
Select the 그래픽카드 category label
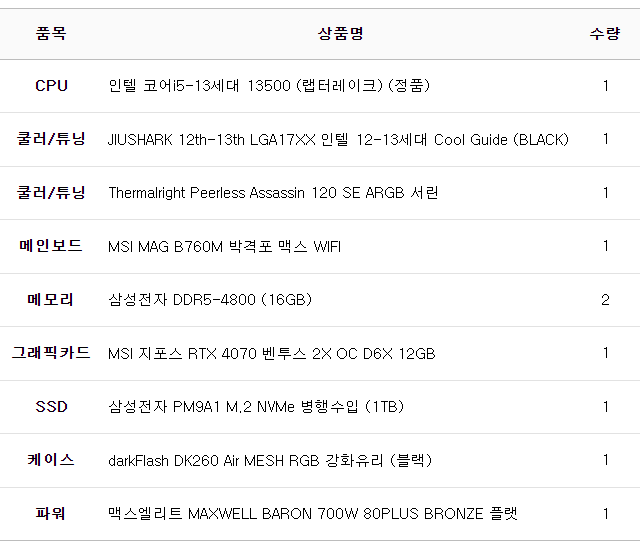51,353
